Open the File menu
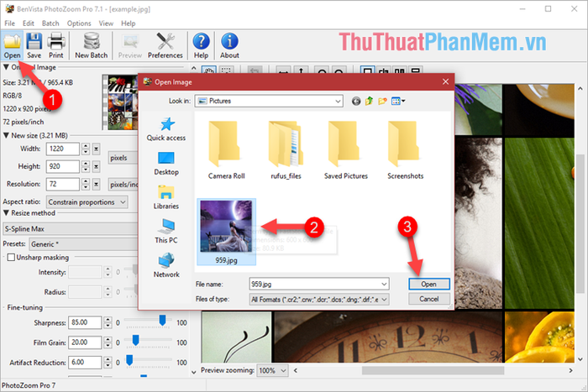This screenshot has height=392, width=588. (x=10, y=24)
